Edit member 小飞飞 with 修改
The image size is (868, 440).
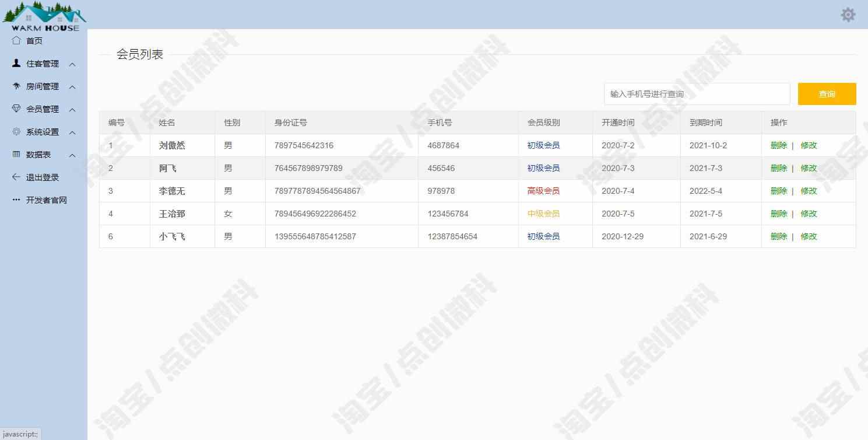809,236
